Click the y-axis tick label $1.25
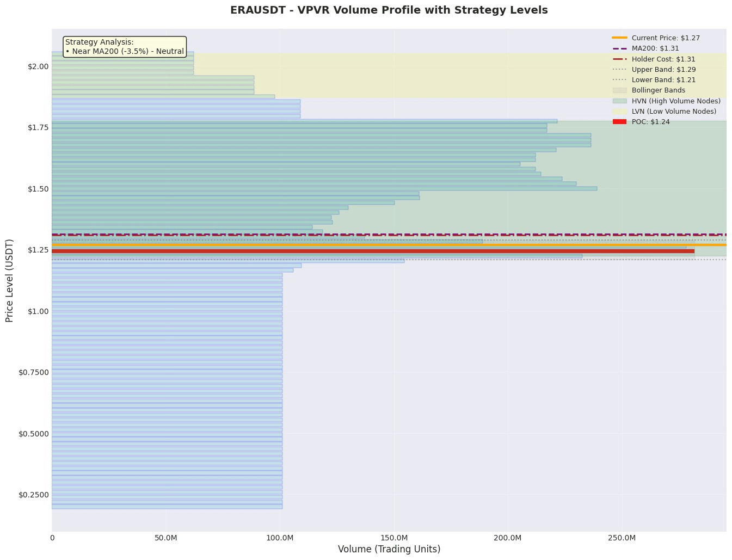Image resolution: width=732 pixels, height=560 pixels. 38,250
